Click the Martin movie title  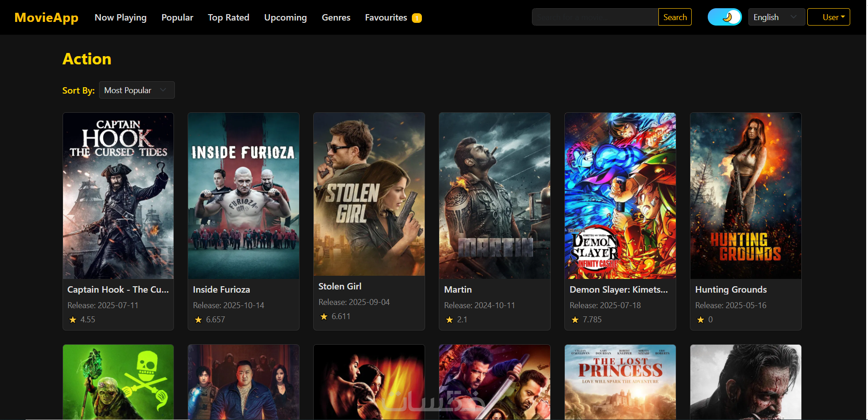coord(458,289)
